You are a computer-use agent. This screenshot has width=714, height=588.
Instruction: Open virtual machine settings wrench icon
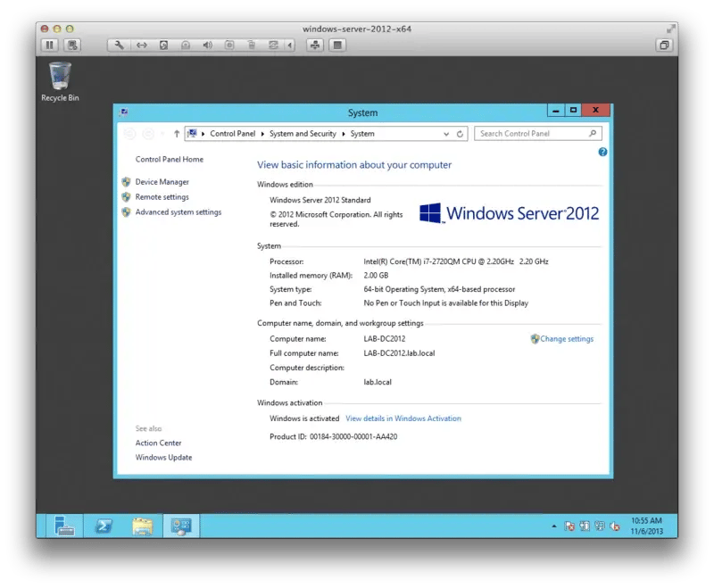pyautogui.click(x=120, y=45)
